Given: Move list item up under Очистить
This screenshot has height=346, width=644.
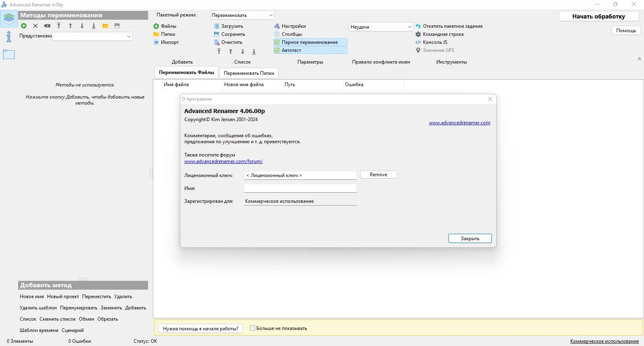Looking at the screenshot, I should (231, 51).
